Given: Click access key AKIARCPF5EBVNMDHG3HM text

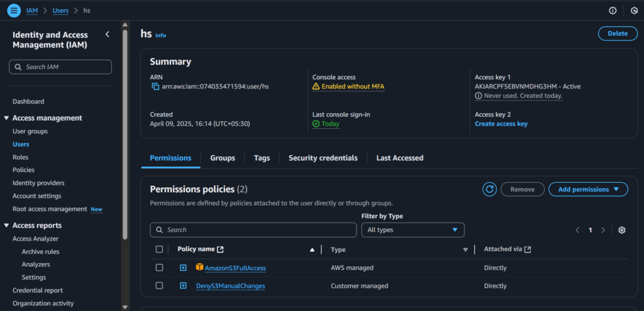Looking at the screenshot, I should pos(516,87).
